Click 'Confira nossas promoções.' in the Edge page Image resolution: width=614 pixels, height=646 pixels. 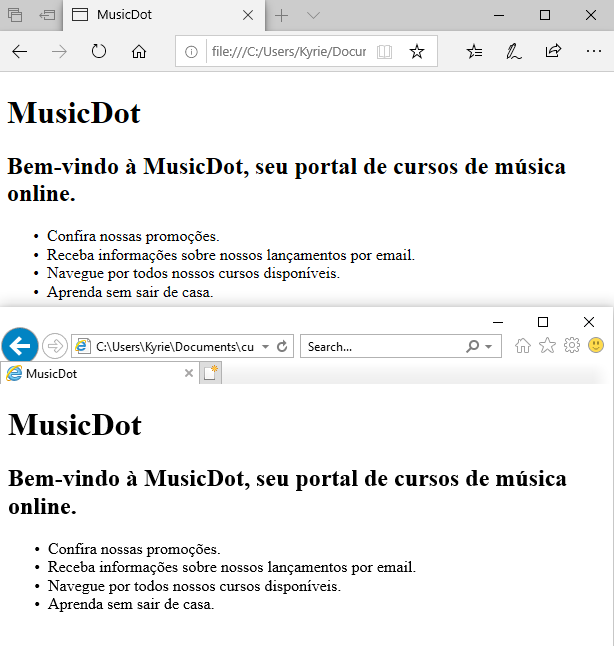[133, 236]
